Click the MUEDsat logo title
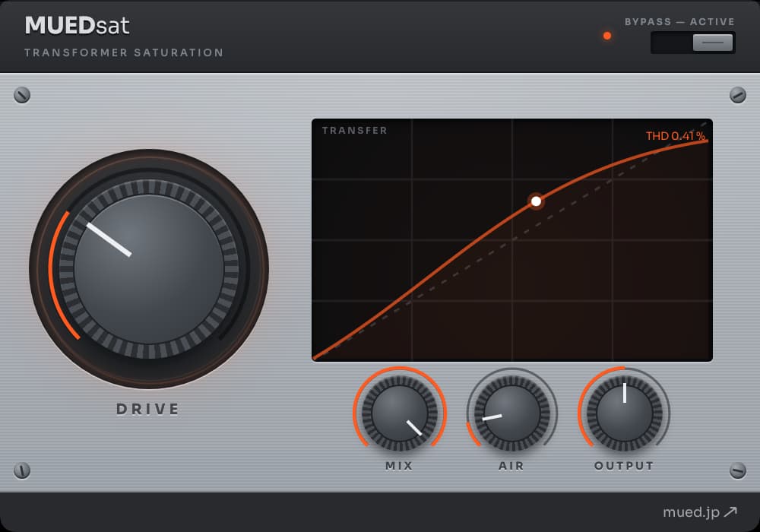Screen dimensions: 760x532 click(x=77, y=25)
